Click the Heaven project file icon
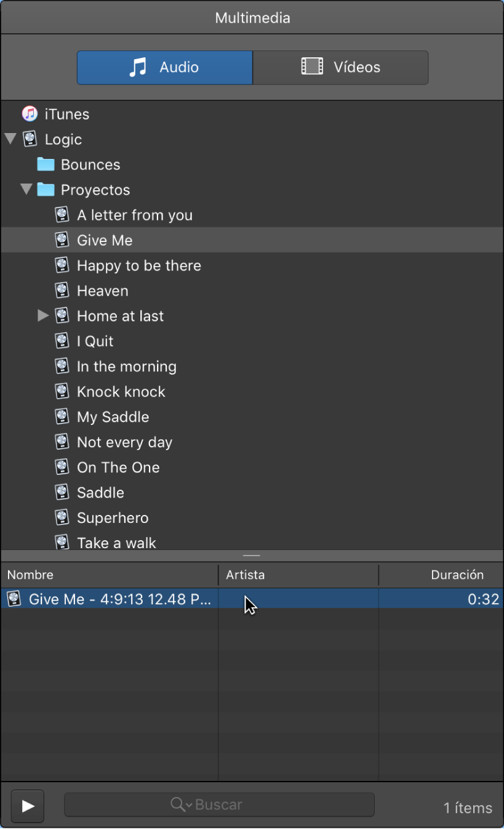This screenshot has width=504, height=829. click(x=62, y=291)
